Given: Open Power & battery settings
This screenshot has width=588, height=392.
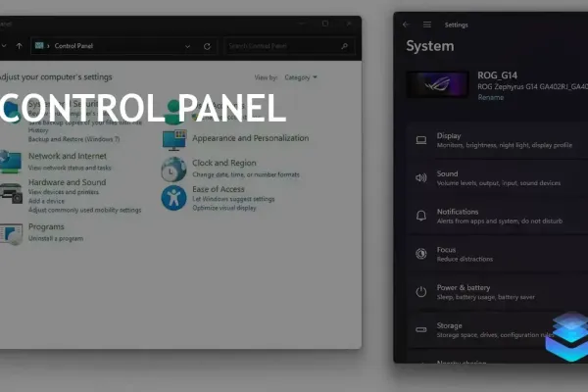Looking at the screenshot, I should coord(498,292).
